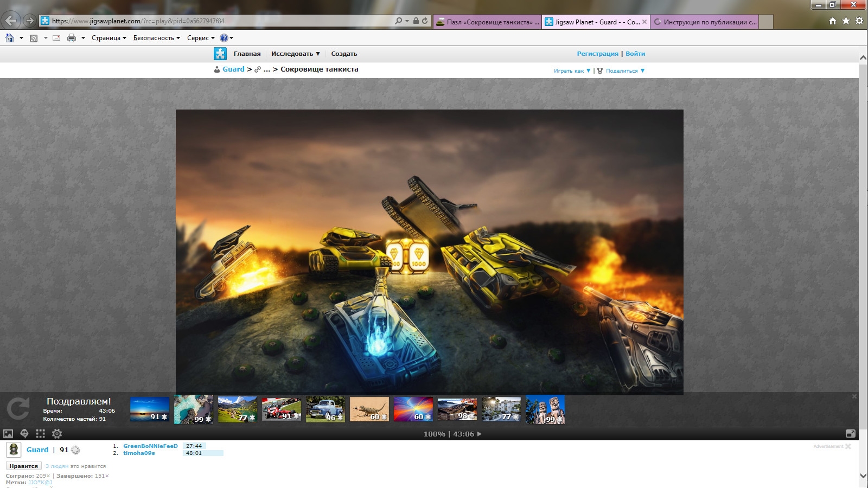Refresh the page from the address bar

(x=425, y=21)
